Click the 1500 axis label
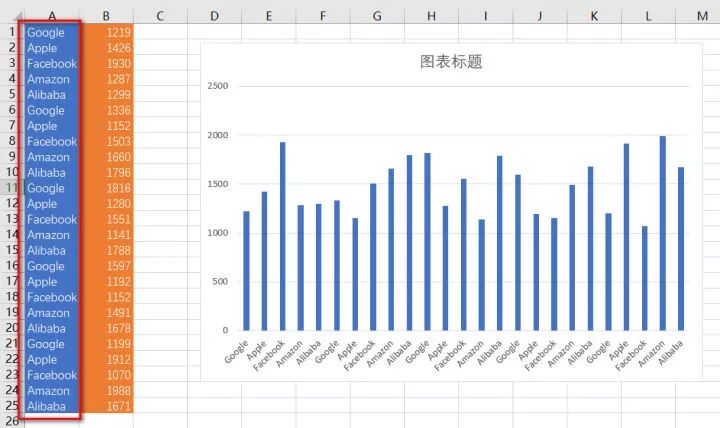Screen dimensions: 720x428 218,184
